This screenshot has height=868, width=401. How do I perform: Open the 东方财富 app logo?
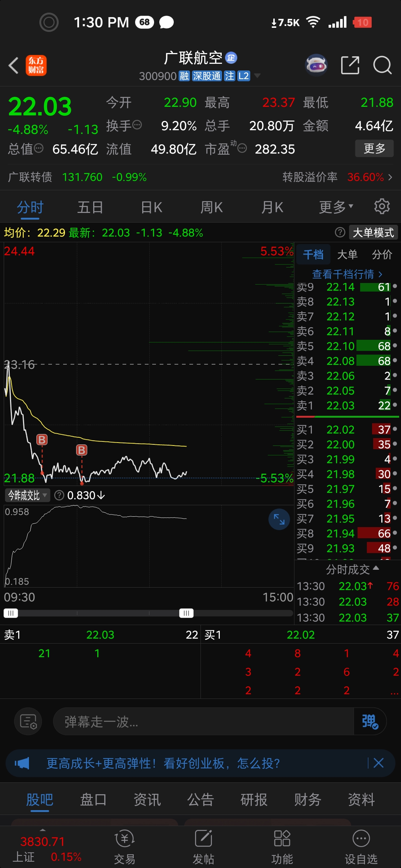36,66
